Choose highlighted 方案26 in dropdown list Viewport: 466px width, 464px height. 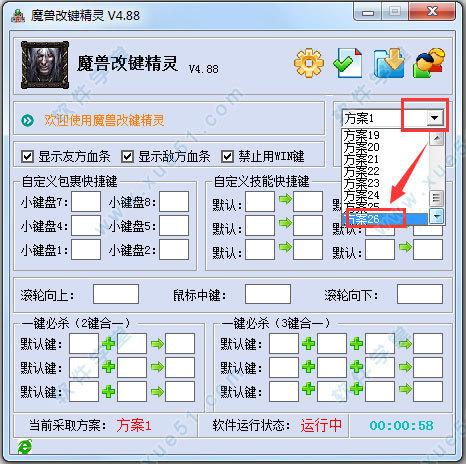coord(385,219)
